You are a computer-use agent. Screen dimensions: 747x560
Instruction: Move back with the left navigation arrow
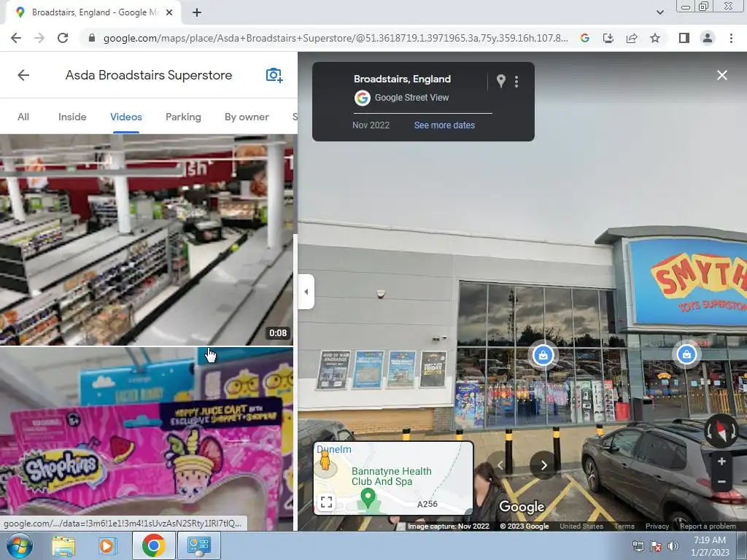pos(500,465)
